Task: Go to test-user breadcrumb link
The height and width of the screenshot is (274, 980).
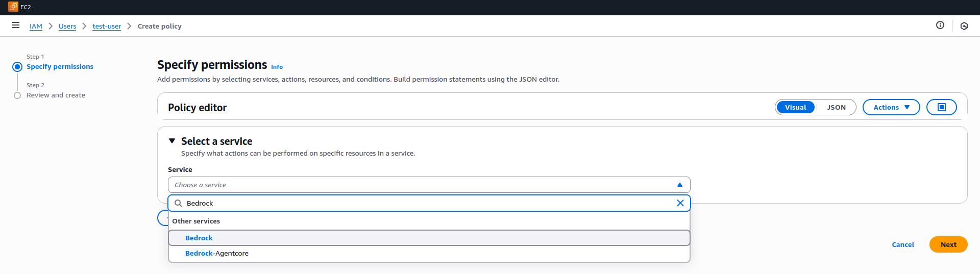Action: [x=107, y=26]
